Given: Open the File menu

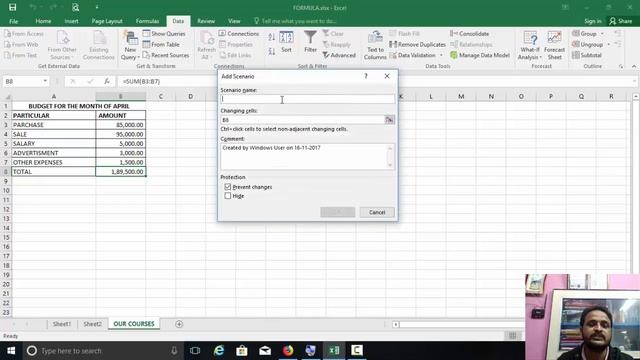Looking at the screenshot, I should point(13,21).
